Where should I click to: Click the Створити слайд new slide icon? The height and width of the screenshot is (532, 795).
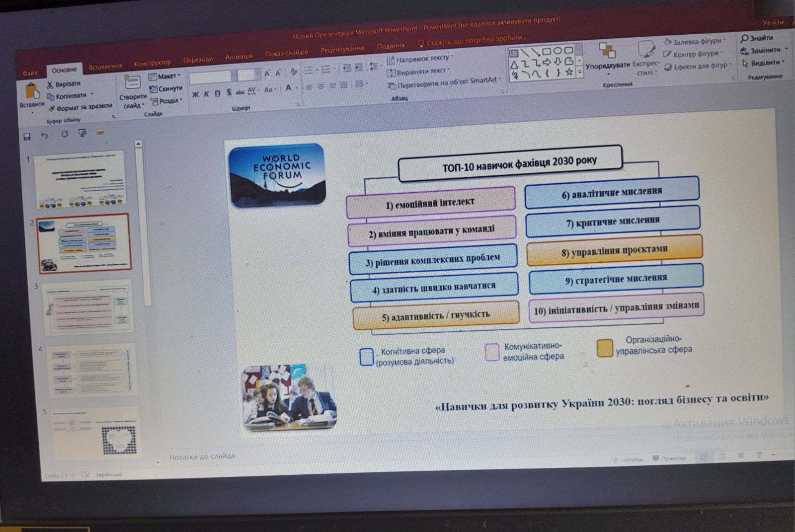coord(132,83)
